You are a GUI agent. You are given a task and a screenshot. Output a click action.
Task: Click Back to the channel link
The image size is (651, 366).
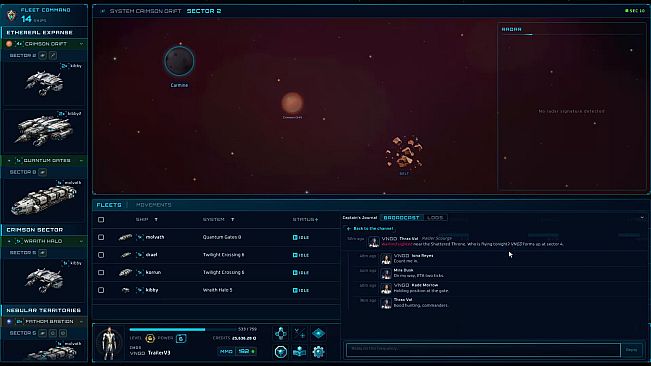point(370,229)
